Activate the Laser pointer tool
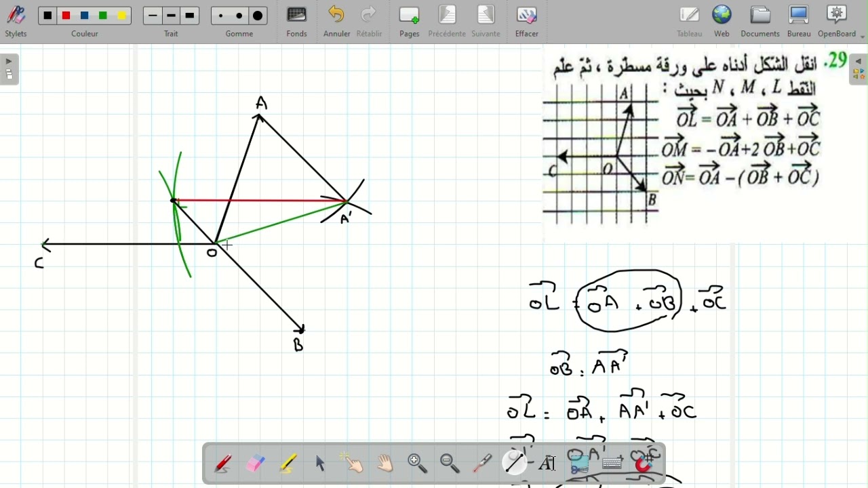The height and width of the screenshot is (488, 868). point(483,464)
